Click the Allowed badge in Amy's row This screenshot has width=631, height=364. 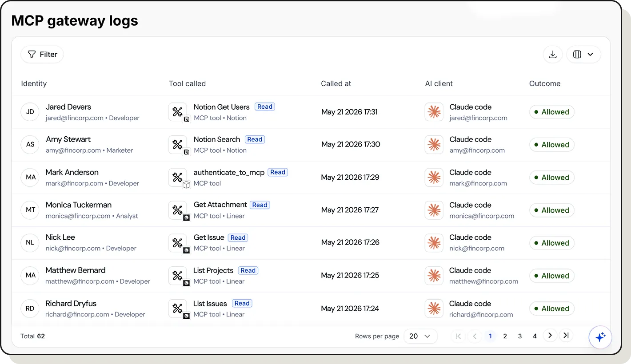[552, 144]
